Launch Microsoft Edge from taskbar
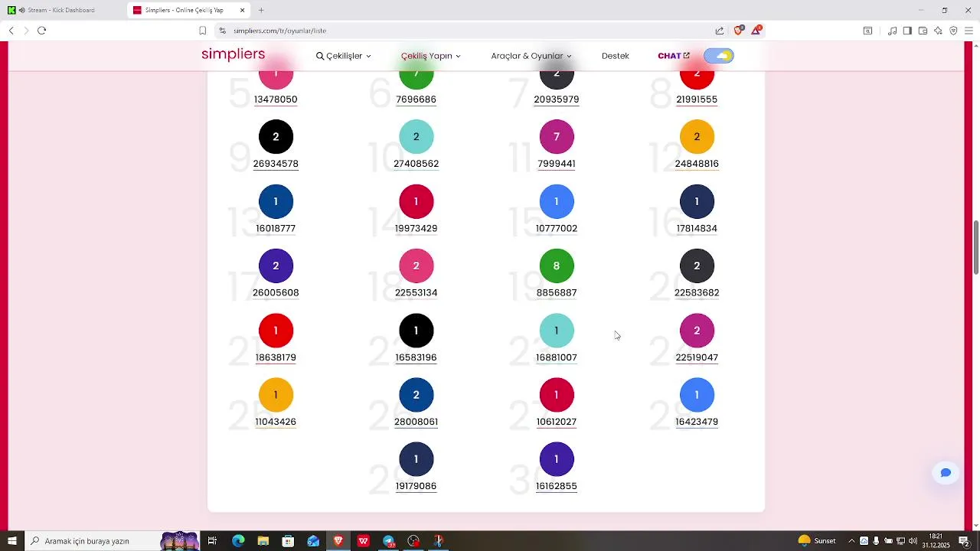The image size is (980, 551). 238,541
